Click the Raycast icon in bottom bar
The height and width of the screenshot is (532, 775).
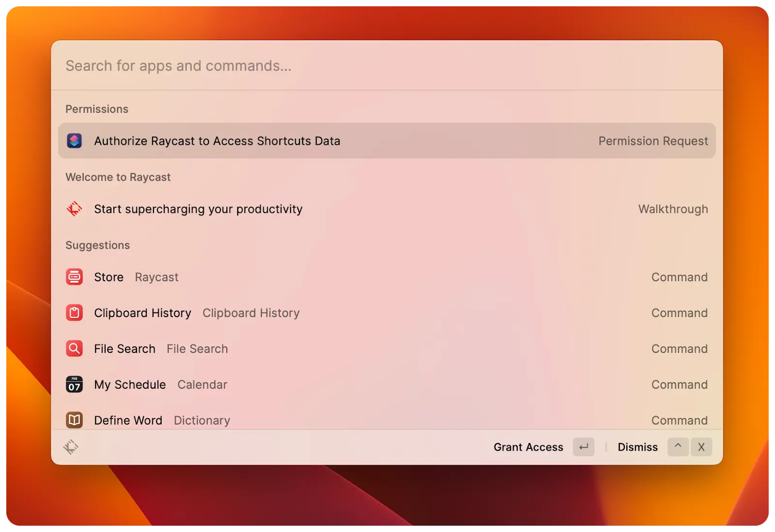coord(71,447)
